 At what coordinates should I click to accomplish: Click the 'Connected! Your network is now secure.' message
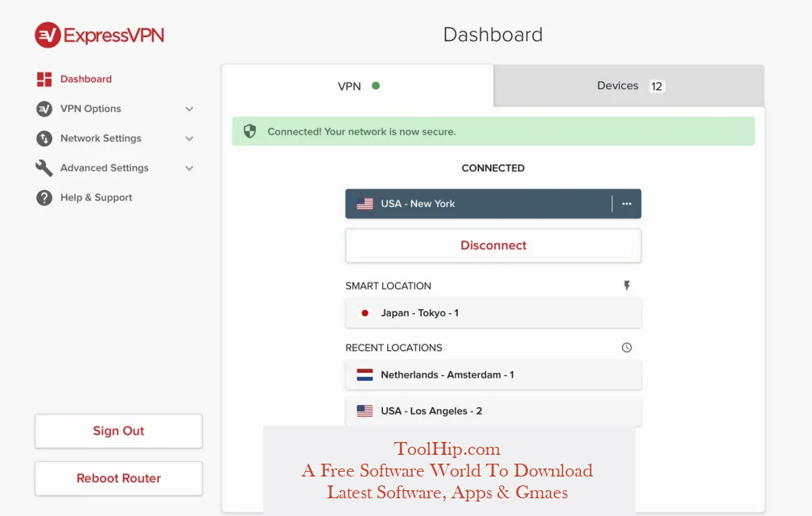tap(361, 131)
